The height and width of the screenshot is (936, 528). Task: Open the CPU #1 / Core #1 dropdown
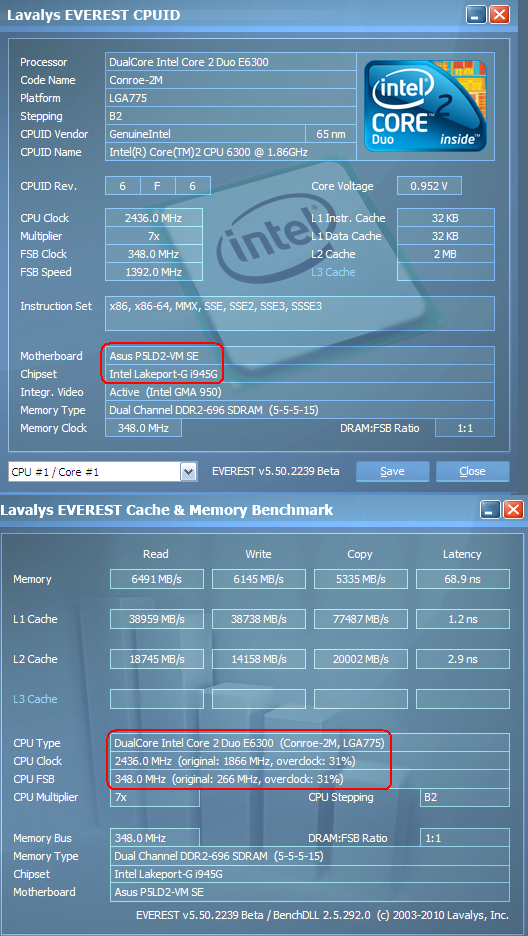point(189,472)
